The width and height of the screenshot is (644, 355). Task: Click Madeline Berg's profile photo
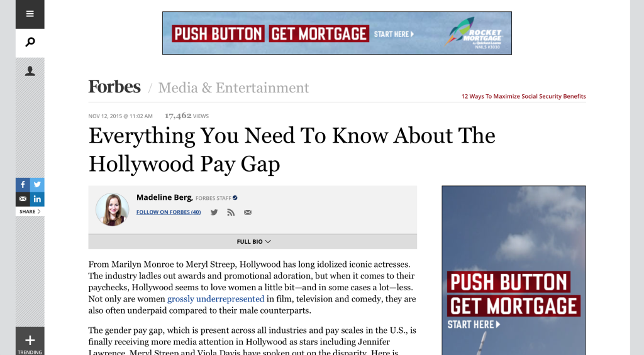(x=112, y=209)
